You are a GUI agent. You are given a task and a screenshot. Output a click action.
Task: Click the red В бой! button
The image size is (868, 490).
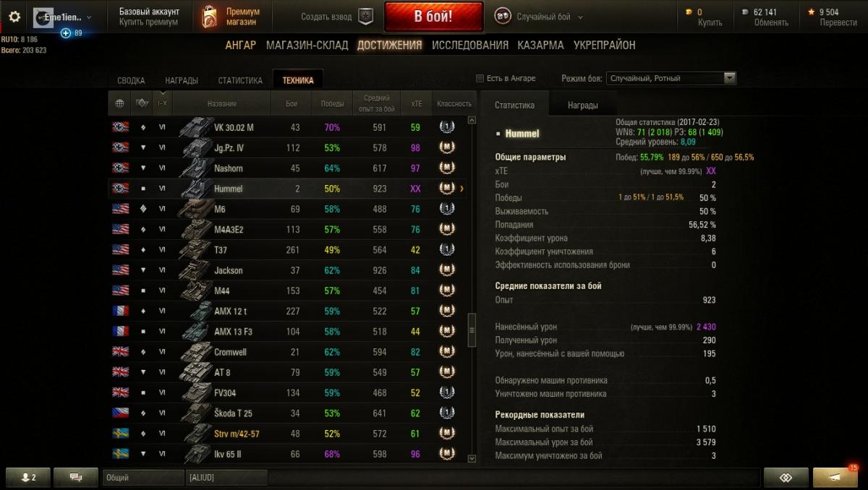pos(434,17)
